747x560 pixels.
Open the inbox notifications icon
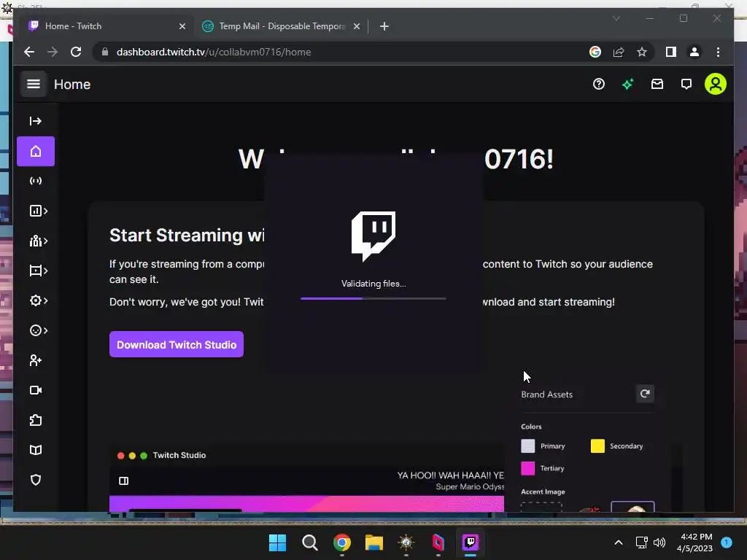pyautogui.click(x=657, y=85)
